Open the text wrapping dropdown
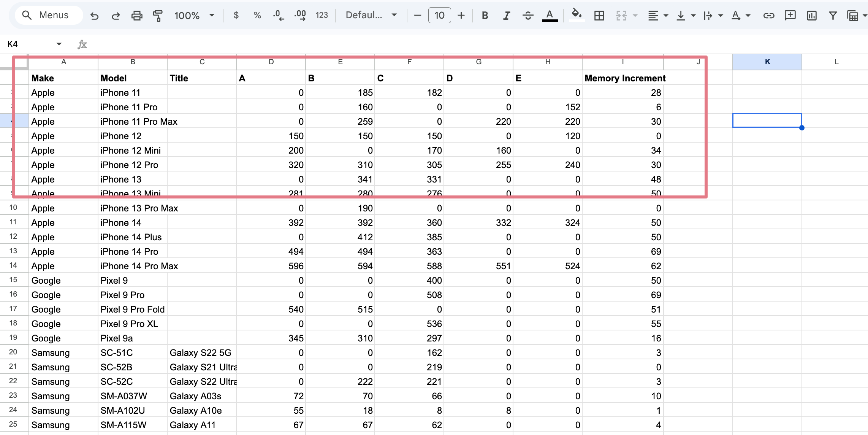The image size is (868, 435). [x=713, y=15]
